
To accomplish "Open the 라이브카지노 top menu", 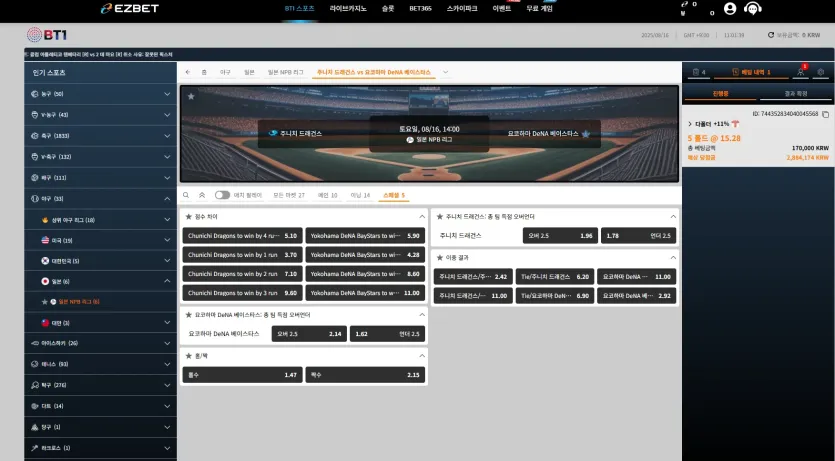I will 348,9.
